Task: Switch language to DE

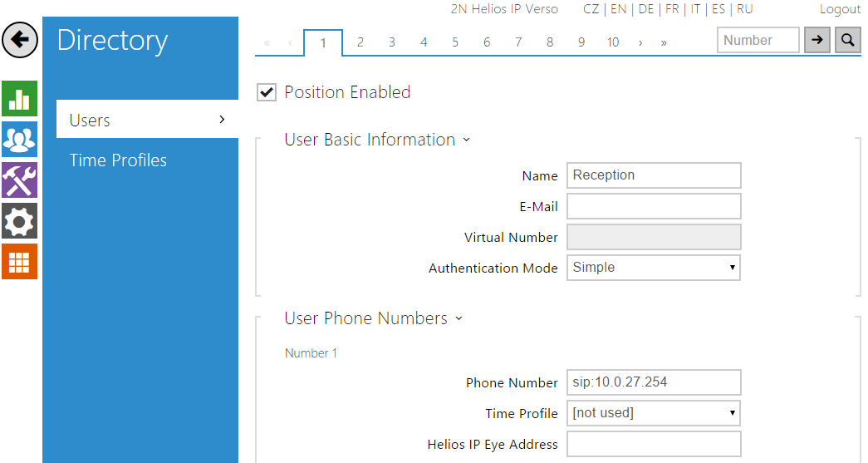Action: pyautogui.click(x=645, y=9)
